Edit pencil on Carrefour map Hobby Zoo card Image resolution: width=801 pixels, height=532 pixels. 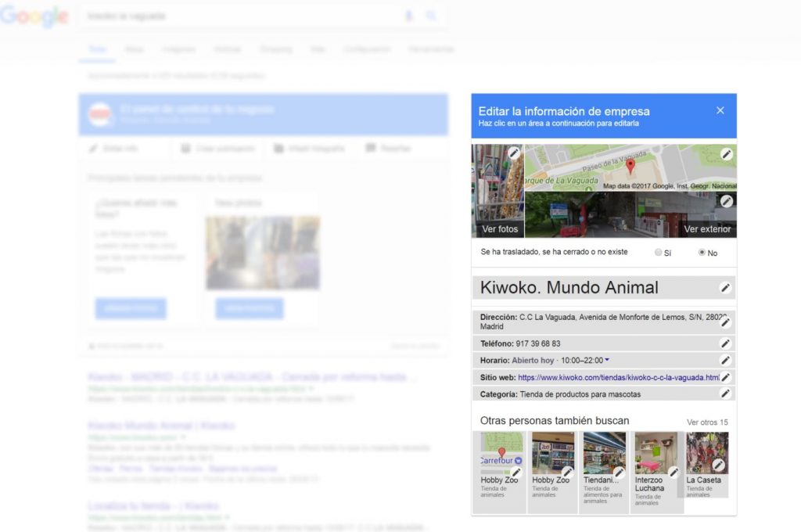(x=516, y=473)
